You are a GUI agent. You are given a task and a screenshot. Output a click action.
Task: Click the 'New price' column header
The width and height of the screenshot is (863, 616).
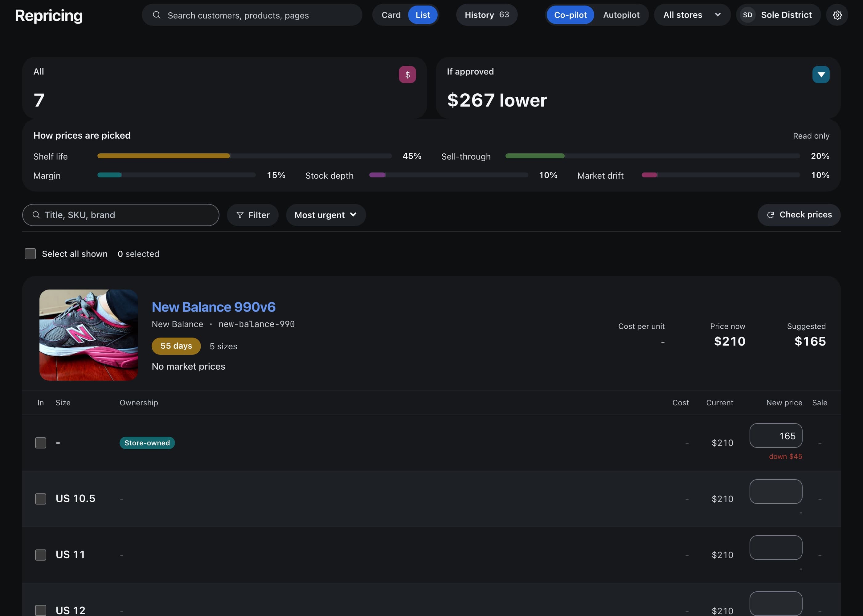tap(784, 403)
